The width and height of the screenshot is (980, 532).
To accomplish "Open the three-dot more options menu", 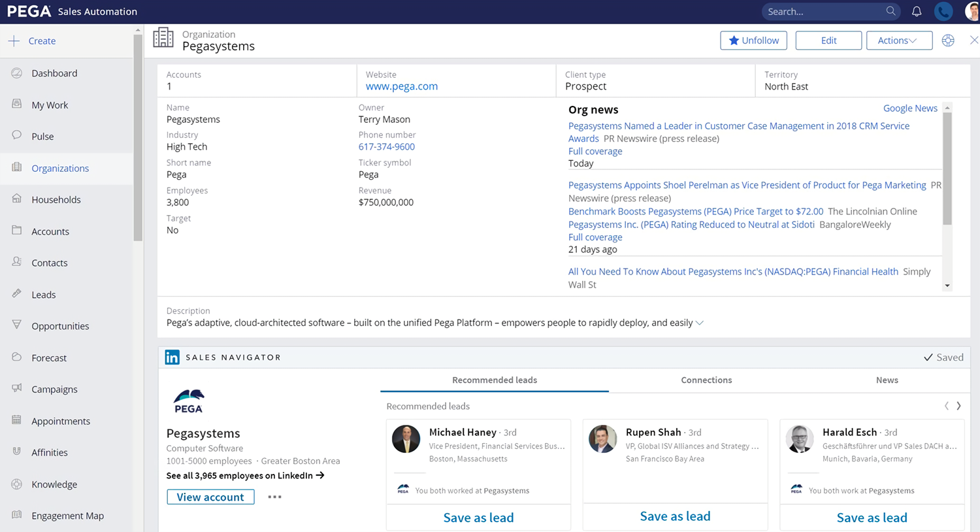I will point(274,497).
